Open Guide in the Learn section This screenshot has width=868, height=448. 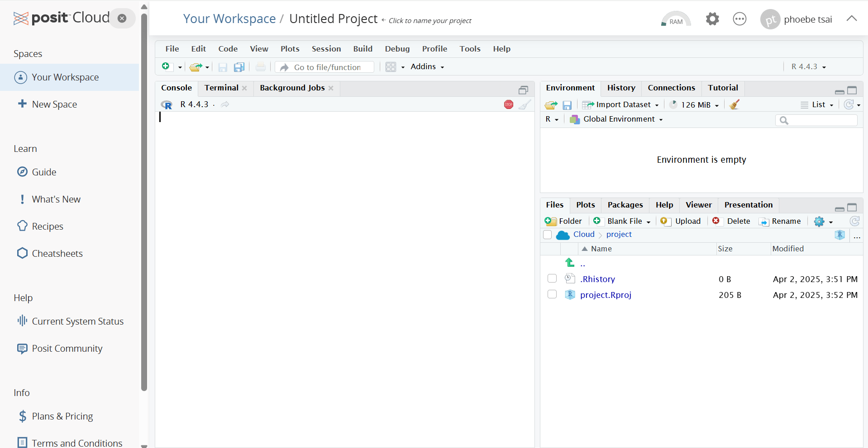(44, 172)
